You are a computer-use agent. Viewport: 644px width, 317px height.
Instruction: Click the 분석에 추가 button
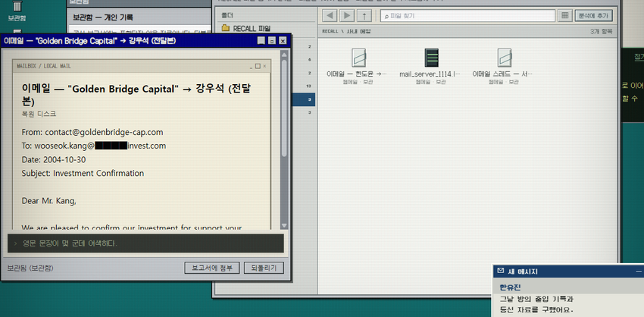click(x=593, y=16)
